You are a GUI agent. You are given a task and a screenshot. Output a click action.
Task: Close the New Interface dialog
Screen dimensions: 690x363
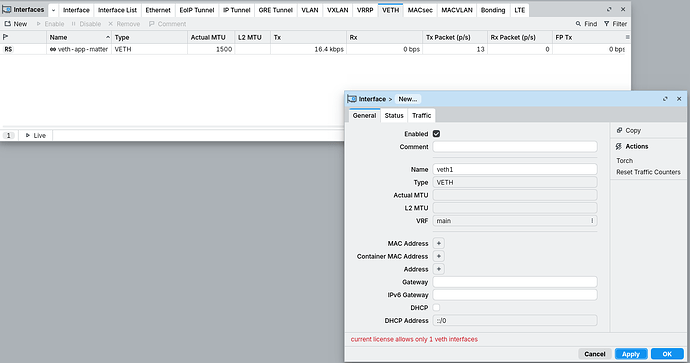(x=679, y=99)
